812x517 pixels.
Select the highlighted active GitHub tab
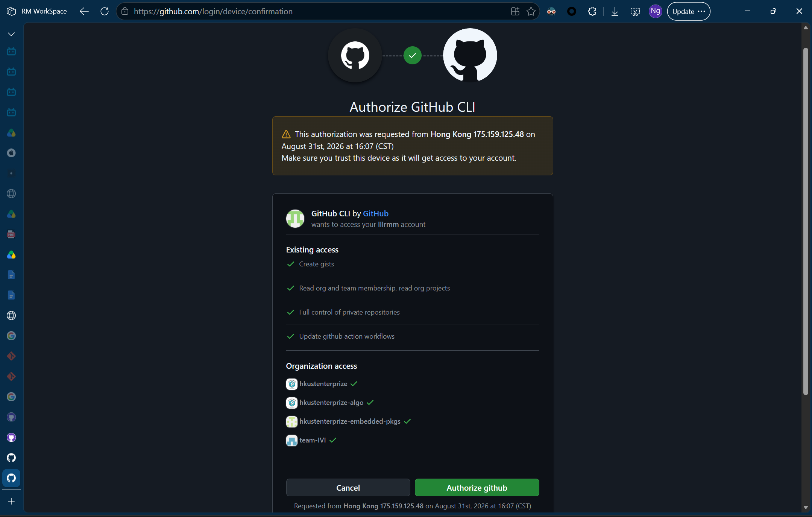[x=11, y=478]
